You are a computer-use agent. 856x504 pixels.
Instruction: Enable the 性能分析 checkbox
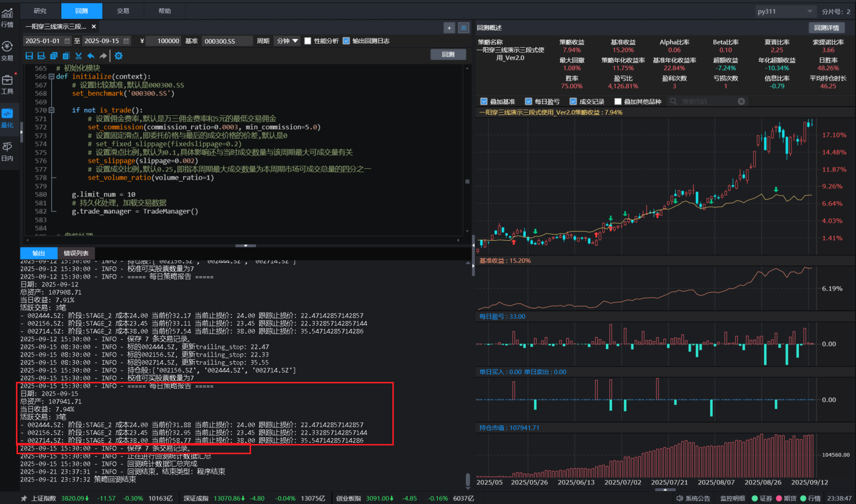tap(308, 41)
